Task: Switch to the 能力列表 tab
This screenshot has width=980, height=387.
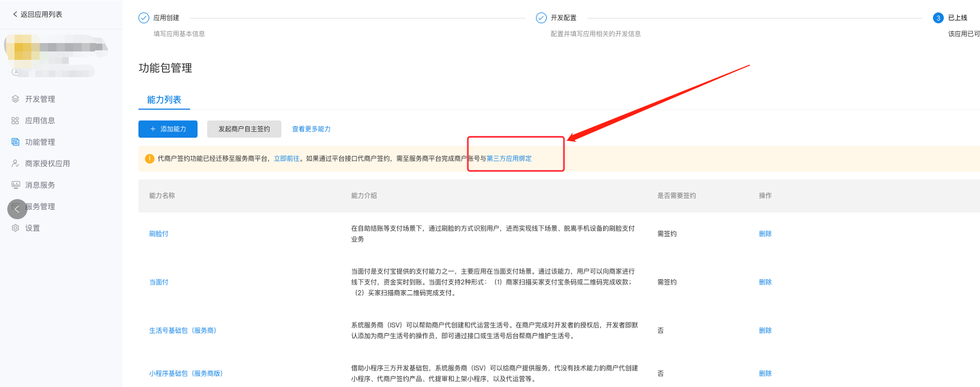Action: tap(164, 100)
